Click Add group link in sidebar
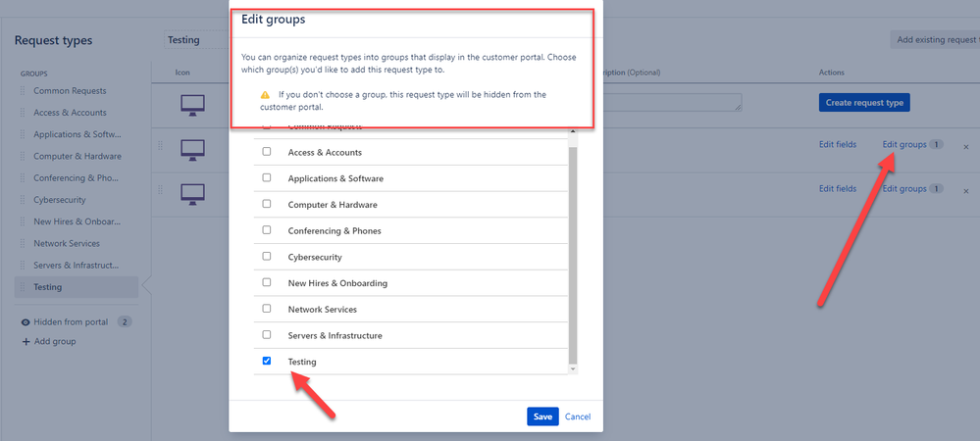Image resolution: width=980 pixels, height=441 pixels. pyautogui.click(x=55, y=342)
